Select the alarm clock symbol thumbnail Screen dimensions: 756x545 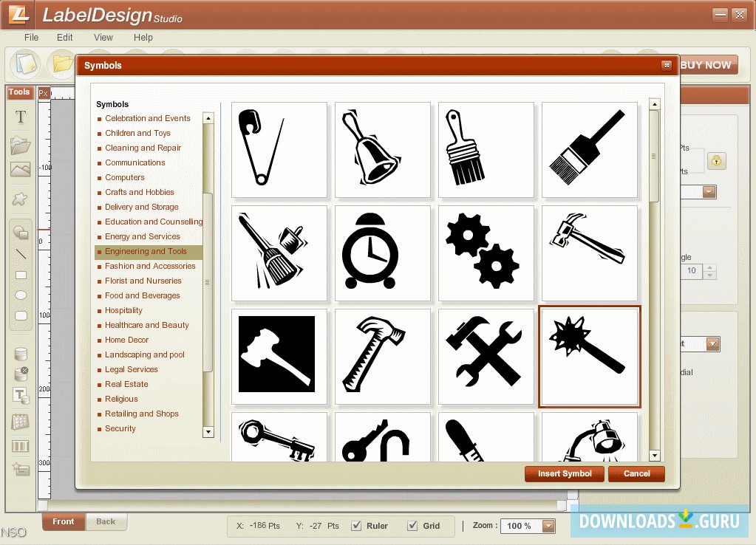pyautogui.click(x=382, y=253)
